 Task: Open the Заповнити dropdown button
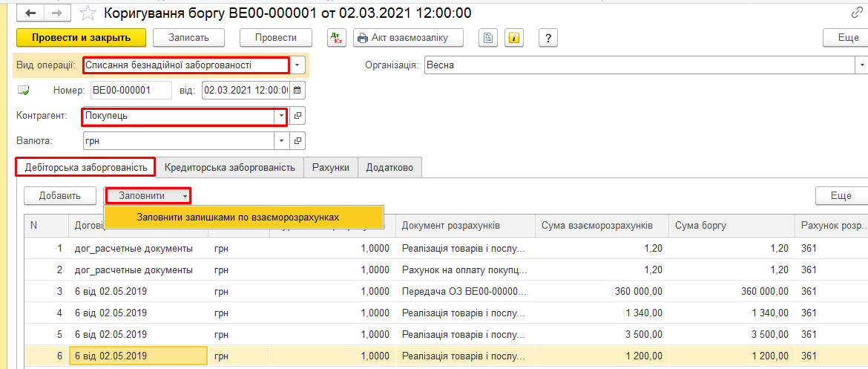tap(148, 195)
